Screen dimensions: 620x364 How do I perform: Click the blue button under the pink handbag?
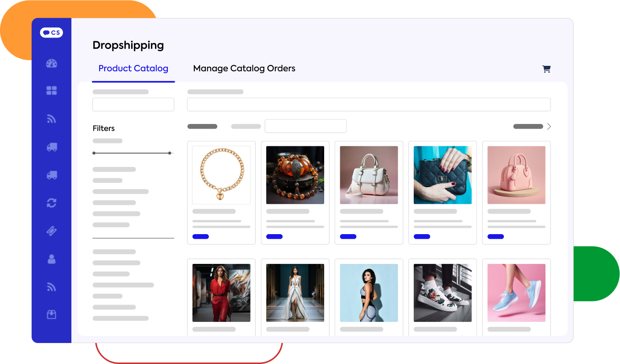click(x=496, y=236)
